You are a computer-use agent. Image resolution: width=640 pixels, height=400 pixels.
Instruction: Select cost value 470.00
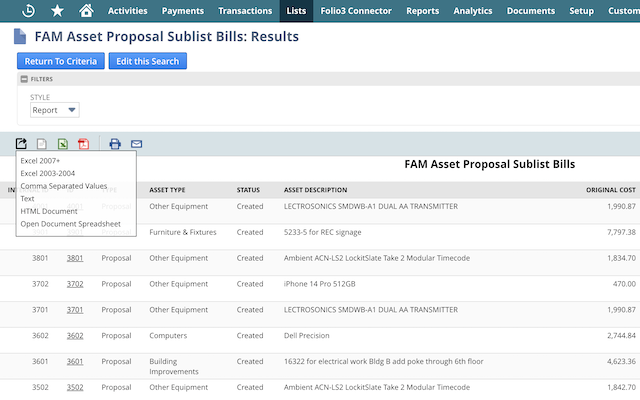(624, 284)
